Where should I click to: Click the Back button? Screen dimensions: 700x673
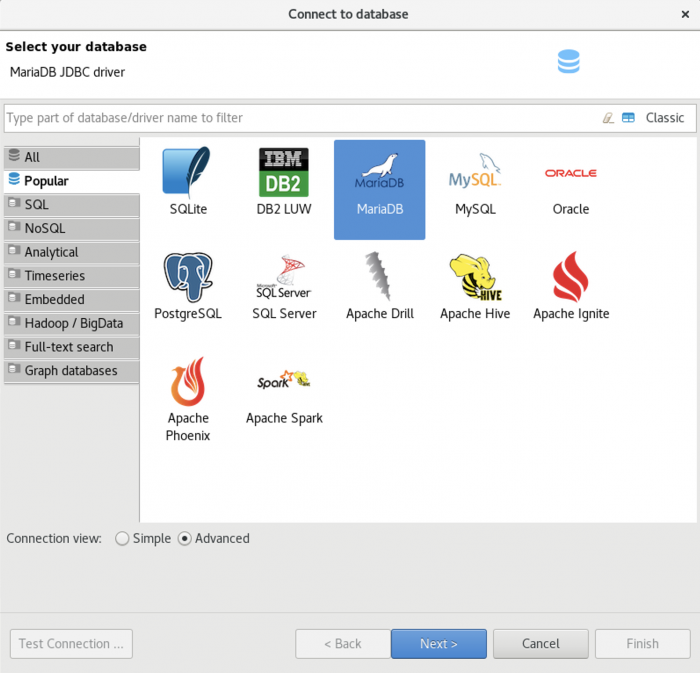pyautogui.click(x=343, y=644)
